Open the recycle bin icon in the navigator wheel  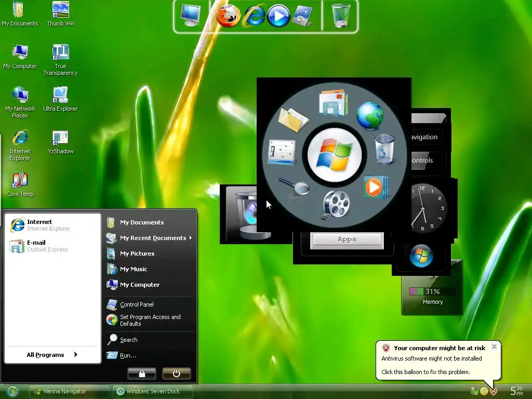point(384,149)
